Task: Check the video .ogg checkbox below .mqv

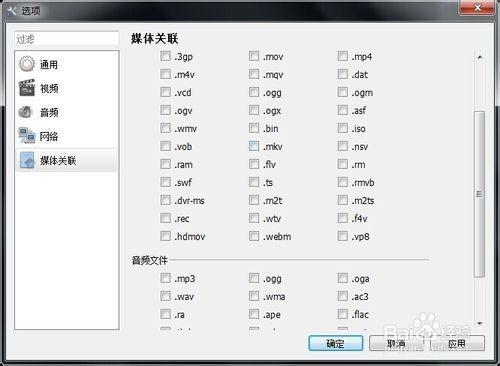Action: point(254,92)
